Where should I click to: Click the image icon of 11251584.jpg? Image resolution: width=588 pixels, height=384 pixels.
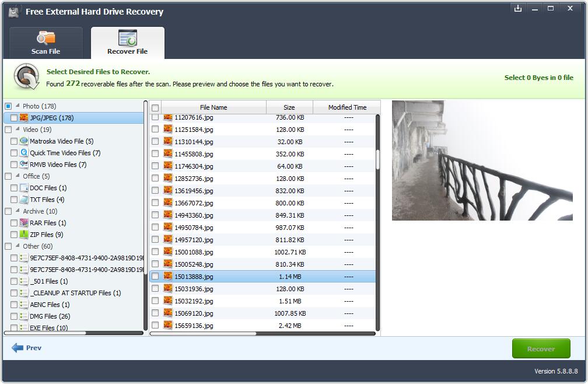coord(167,130)
